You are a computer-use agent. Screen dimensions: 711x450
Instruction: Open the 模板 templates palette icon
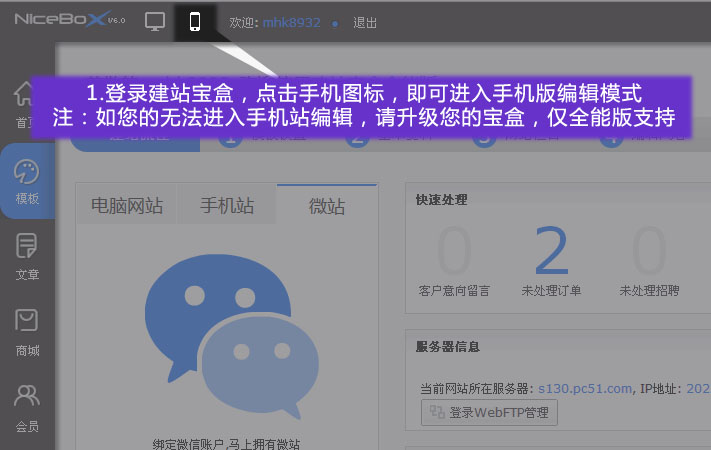[x=27, y=180]
